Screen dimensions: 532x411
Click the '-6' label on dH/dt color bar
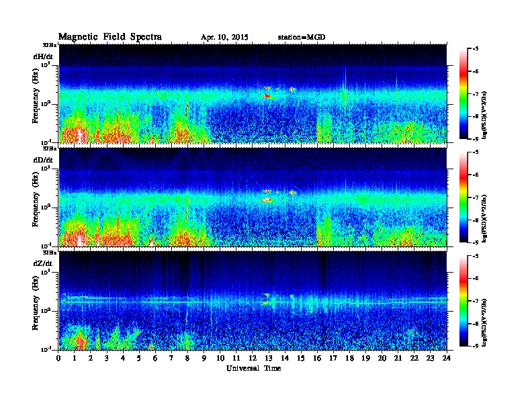pos(476,71)
